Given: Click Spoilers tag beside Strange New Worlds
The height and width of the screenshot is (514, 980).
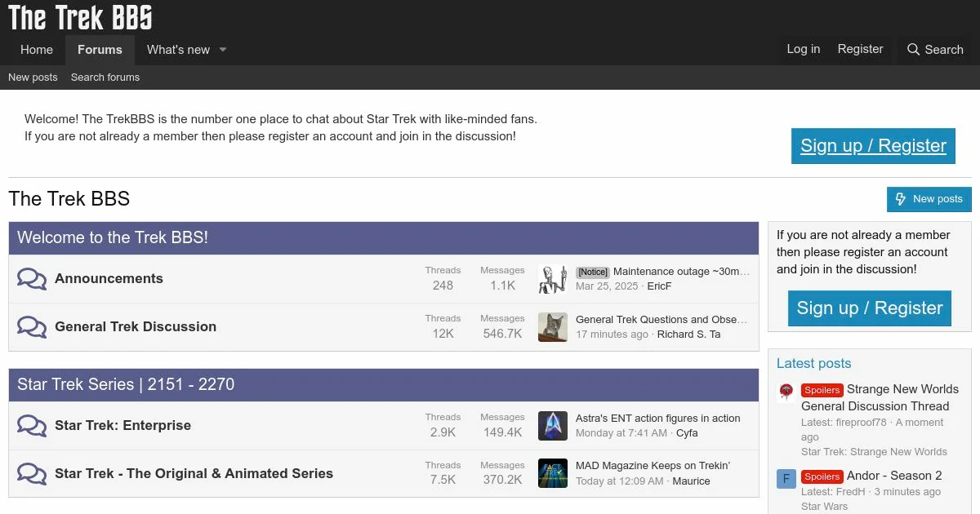Looking at the screenshot, I should click(x=822, y=390).
